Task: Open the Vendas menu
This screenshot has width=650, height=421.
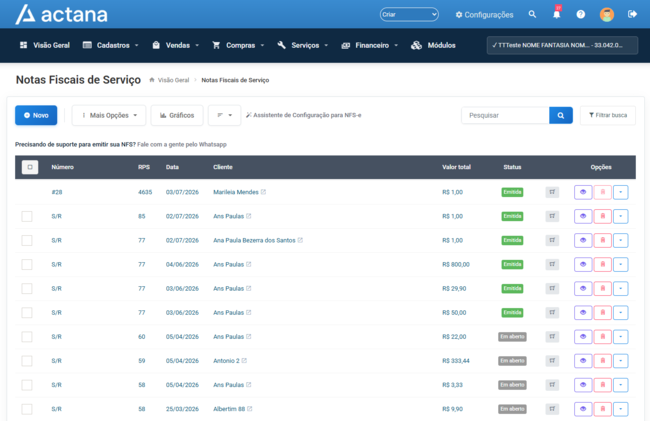Action: coord(176,46)
